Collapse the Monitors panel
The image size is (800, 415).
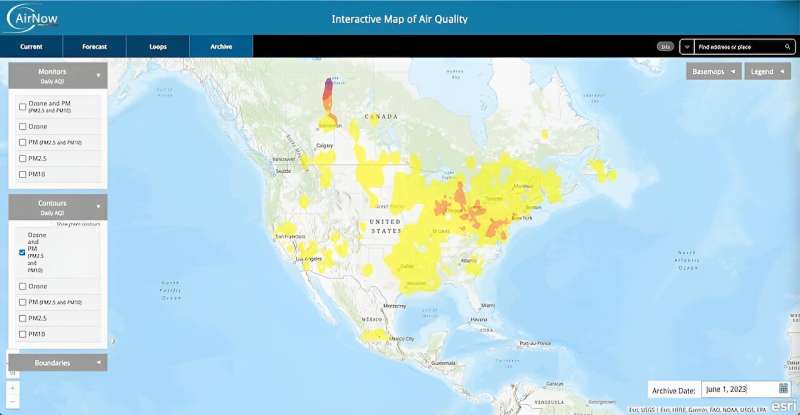98,75
